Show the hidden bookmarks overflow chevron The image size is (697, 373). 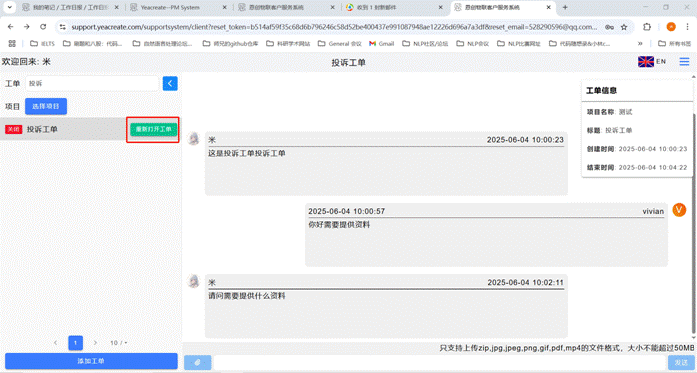point(640,44)
